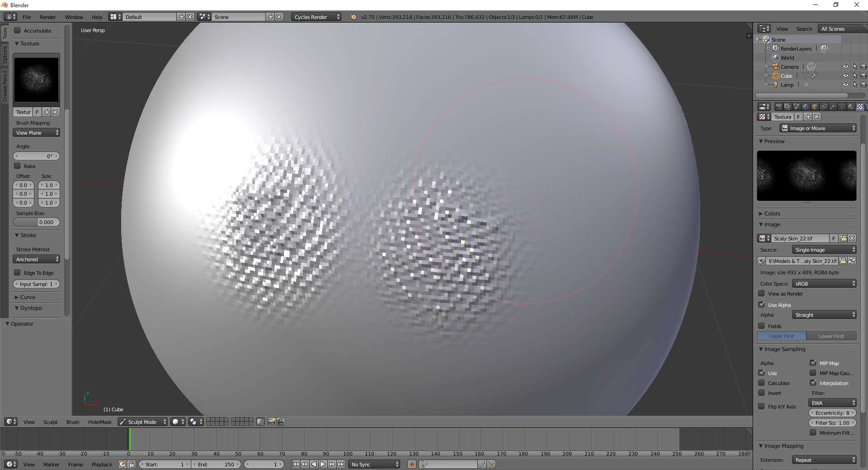868x470 pixels.
Task: Disable the Use Alpha checkbox
Action: pyautogui.click(x=762, y=305)
